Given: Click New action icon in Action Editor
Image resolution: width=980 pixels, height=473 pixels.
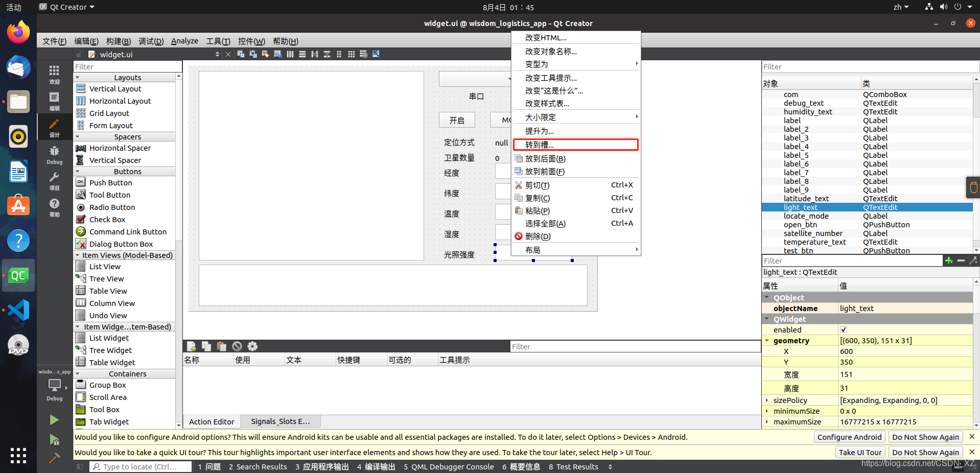Looking at the screenshot, I should point(191,346).
